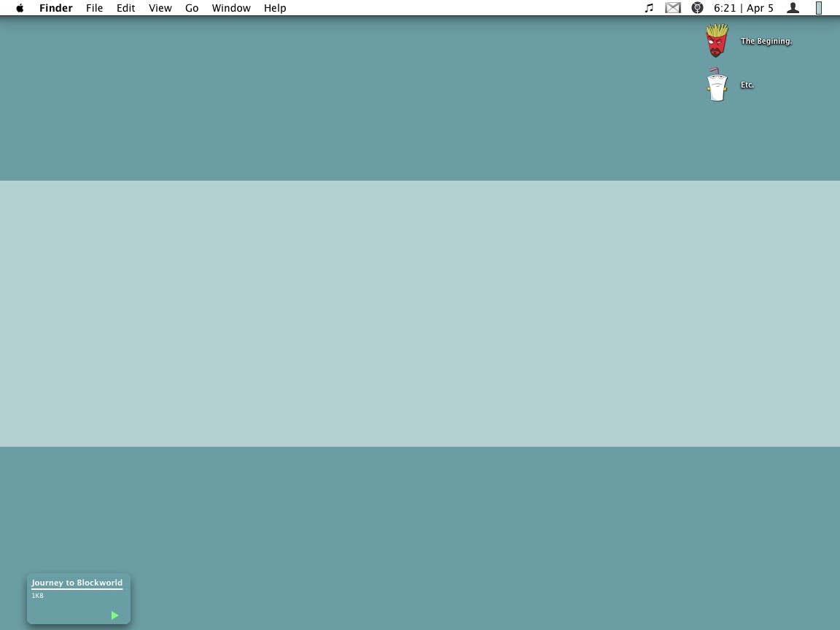Viewport: 840px width, 630px height.
Task: Click the round globe menu bar icon
Action: click(697, 8)
